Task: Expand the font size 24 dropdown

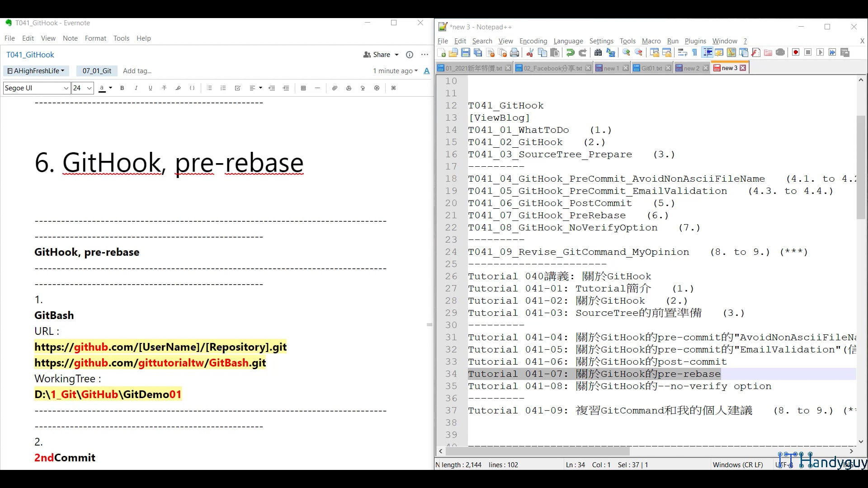Action: [89, 88]
